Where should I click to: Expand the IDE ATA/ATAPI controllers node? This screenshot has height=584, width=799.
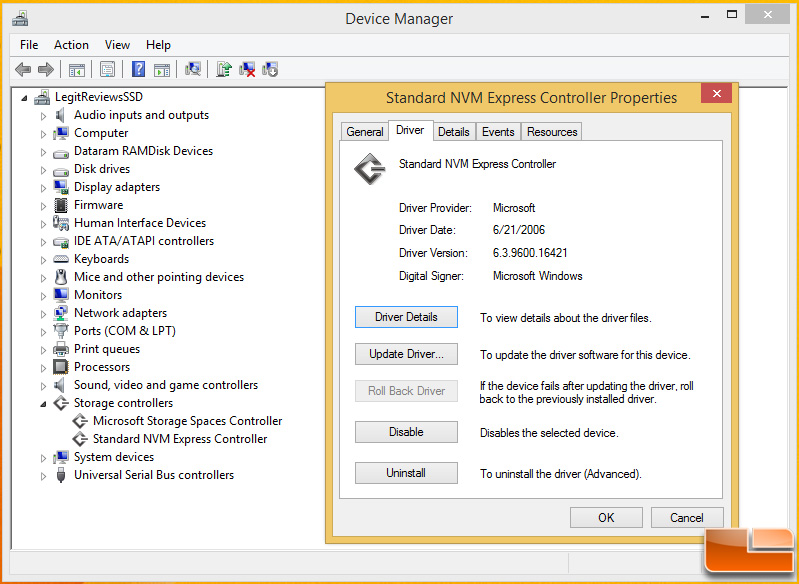(43, 242)
